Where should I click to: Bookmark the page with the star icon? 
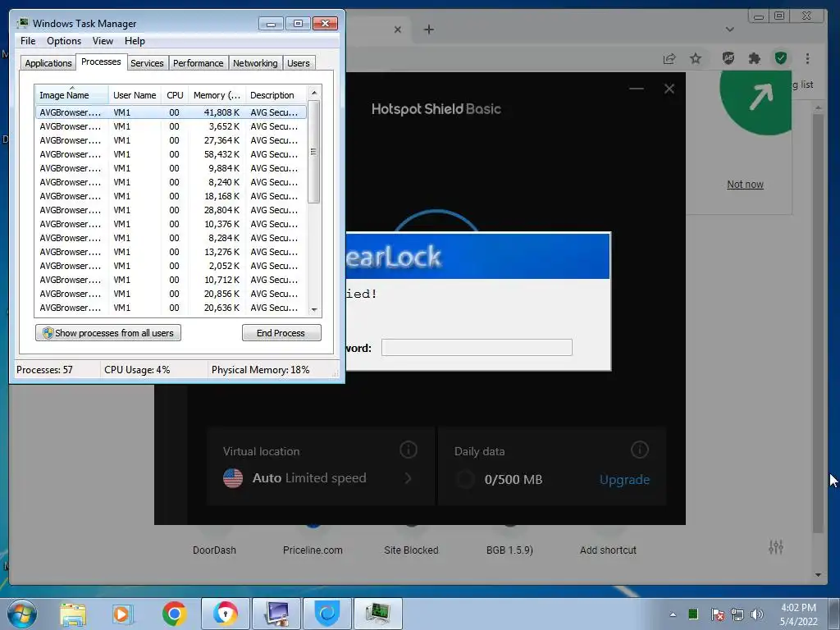click(696, 58)
